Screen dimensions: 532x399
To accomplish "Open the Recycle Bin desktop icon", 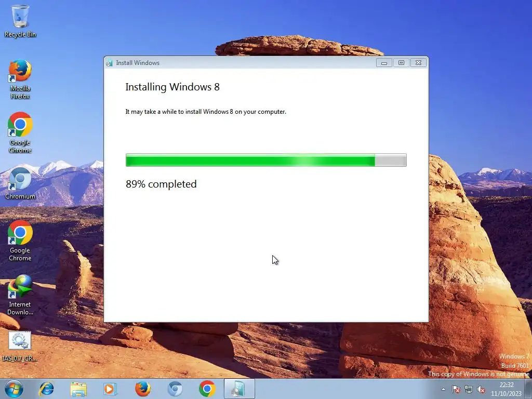I will [x=20, y=20].
